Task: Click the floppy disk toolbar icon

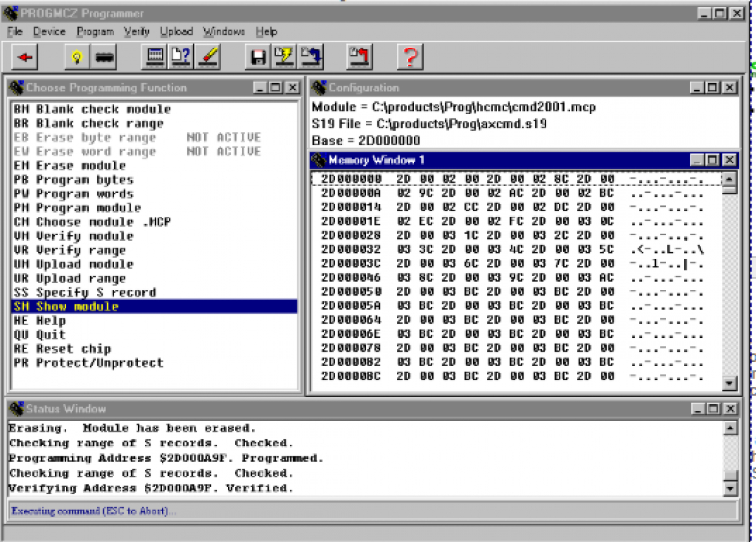Action: [258, 57]
